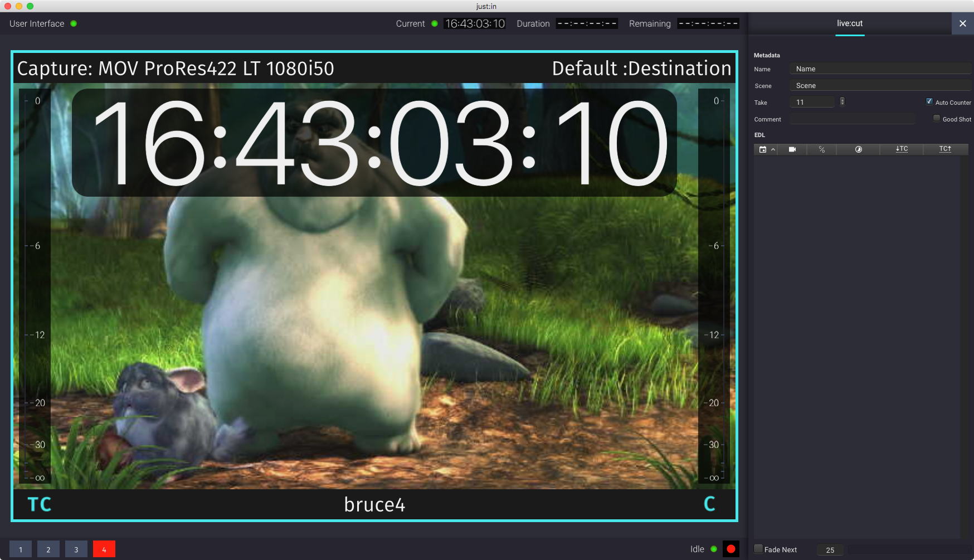This screenshot has height=560, width=974.
Task: Click the red record button
Action: pyautogui.click(x=730, y=549)
